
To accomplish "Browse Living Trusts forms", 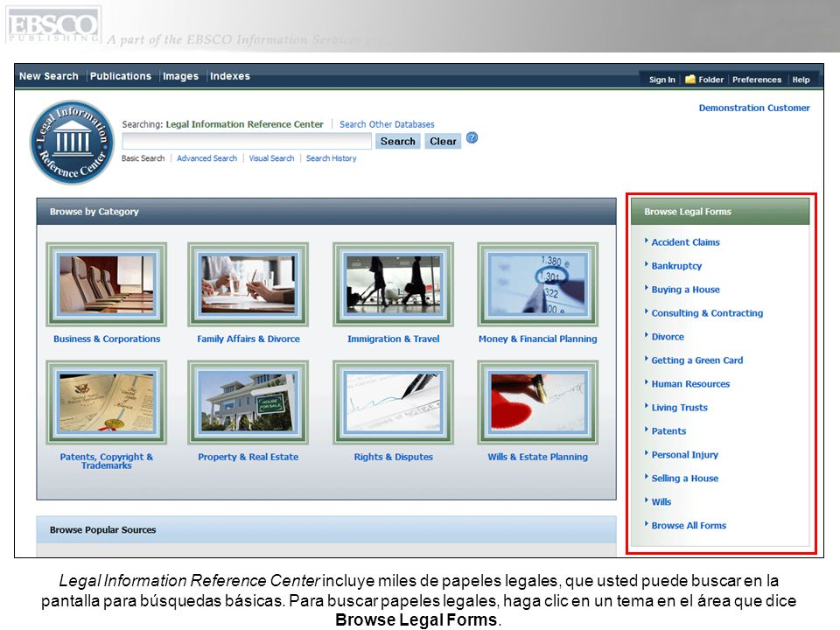I will point(679,407).
